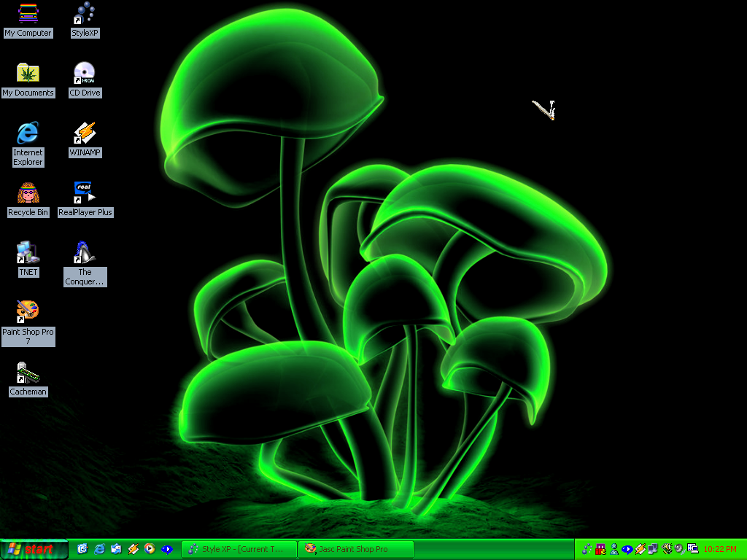Launch Internet Explorer from Quick Launch
The height and width of the screenshot is (560, 747).
tap(99, 549)
